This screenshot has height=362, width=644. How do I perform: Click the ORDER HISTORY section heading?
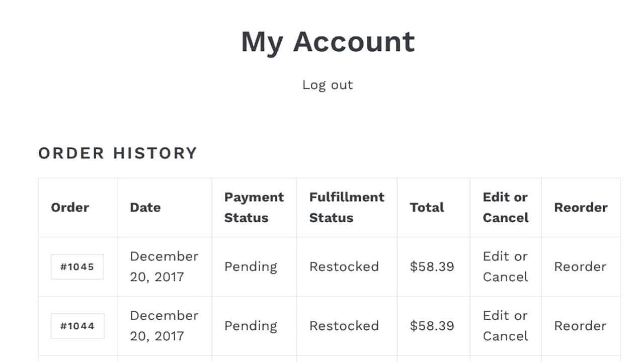coord(117,153)
